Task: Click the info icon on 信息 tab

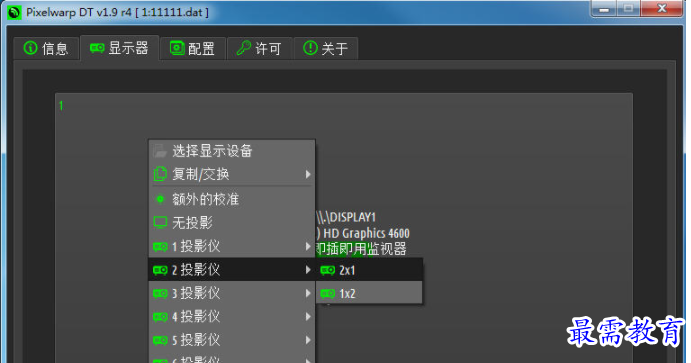Action: 30,48
